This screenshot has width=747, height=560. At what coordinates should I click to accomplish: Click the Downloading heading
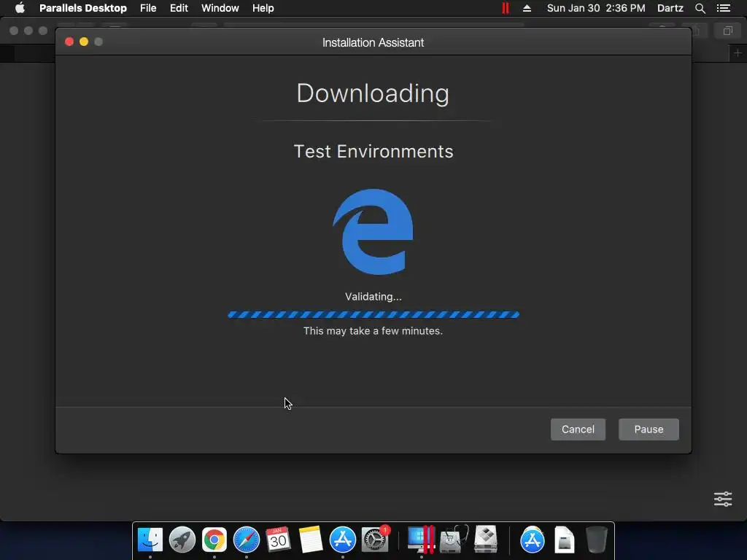373,93
